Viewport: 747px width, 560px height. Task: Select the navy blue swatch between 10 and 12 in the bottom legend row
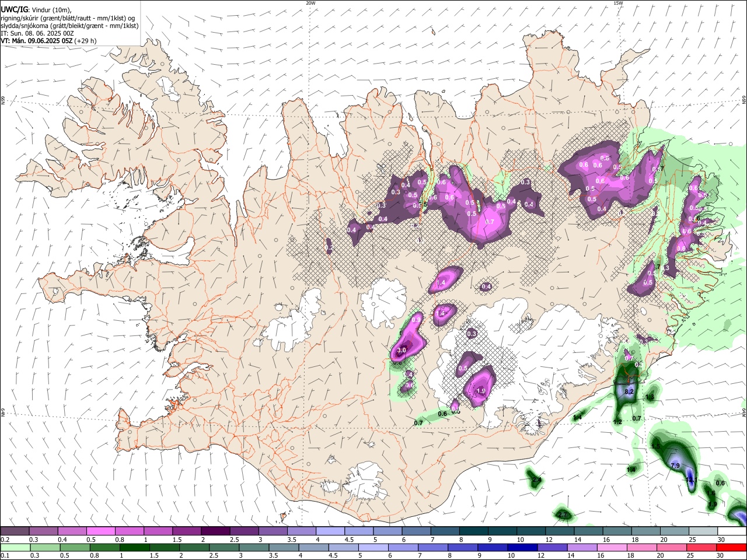tap(522, 547)
